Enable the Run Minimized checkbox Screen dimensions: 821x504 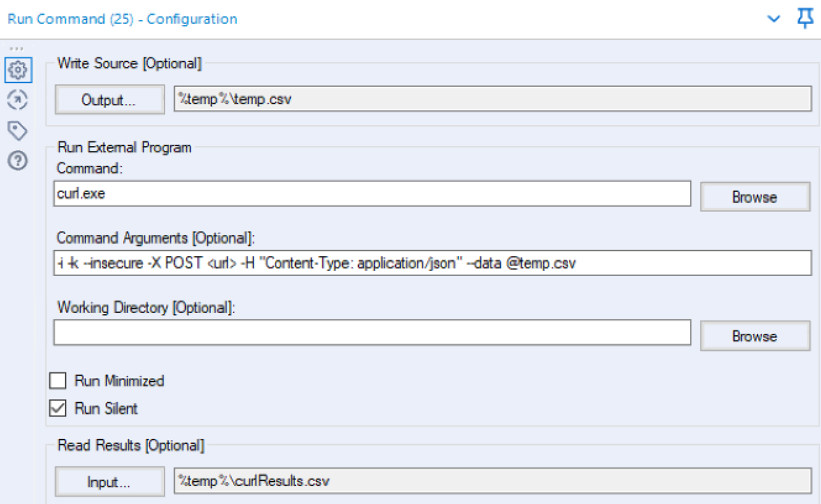(x=58, y=380)
